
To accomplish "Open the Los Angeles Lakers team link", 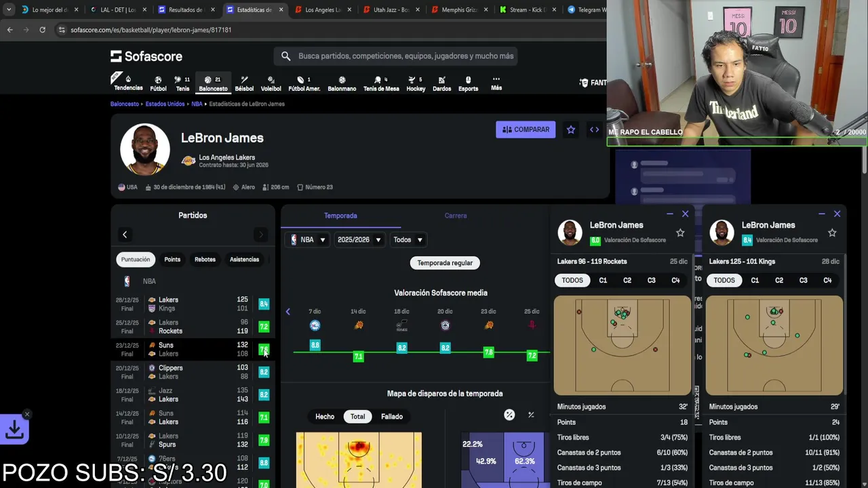I will pyautogui.click(x=226, y=157).
